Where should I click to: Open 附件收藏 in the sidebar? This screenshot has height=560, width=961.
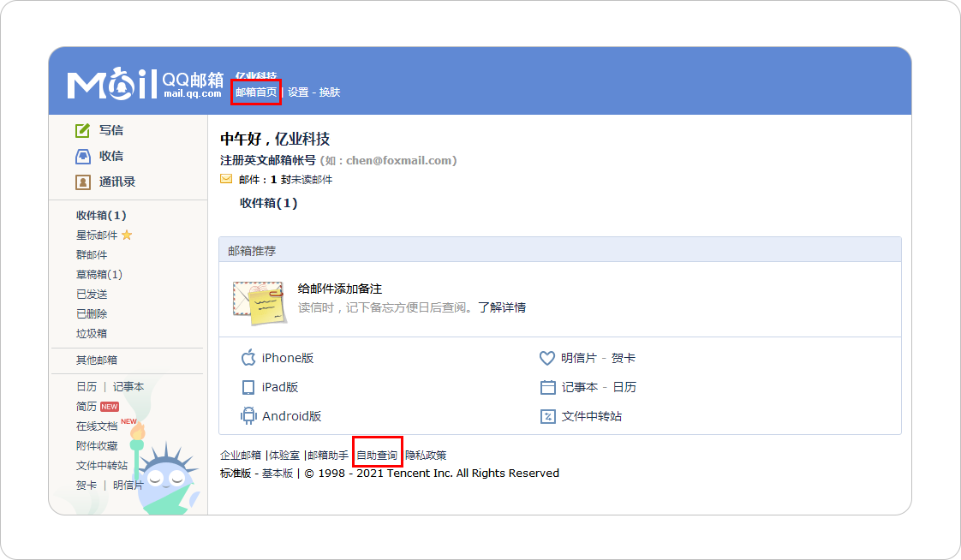(97, 445)
